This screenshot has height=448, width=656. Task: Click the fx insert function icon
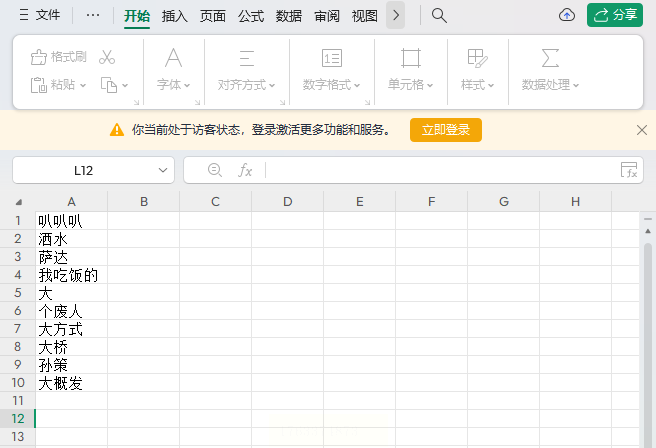point(245,170)
